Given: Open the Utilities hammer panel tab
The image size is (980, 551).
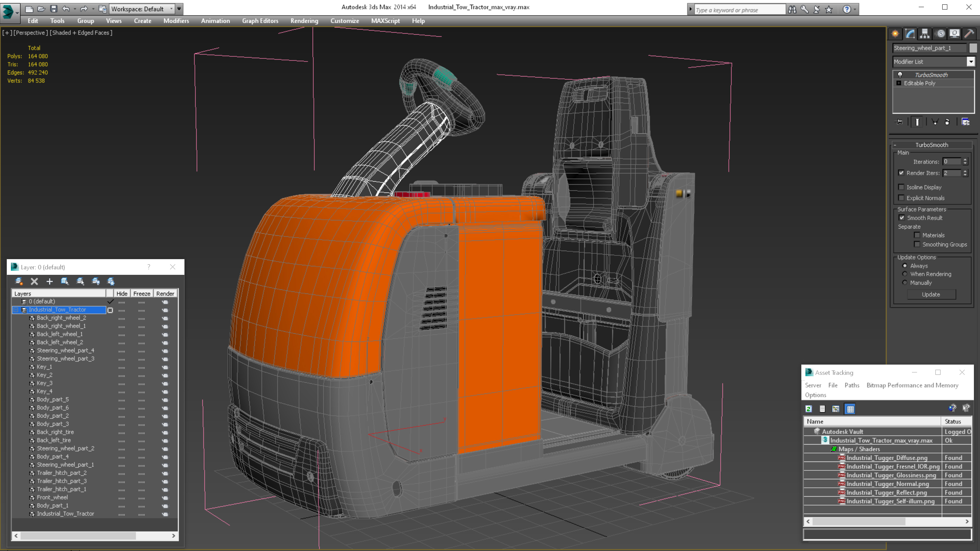Looking at the screenshot, I should click(x=969, y=34).
